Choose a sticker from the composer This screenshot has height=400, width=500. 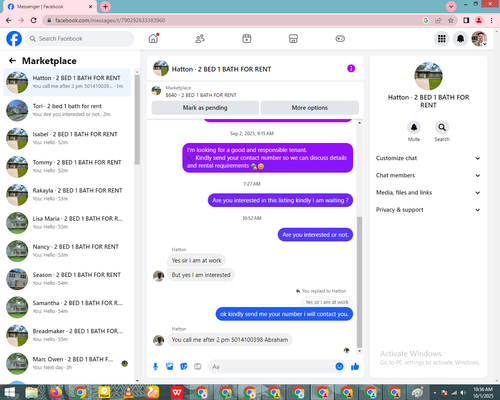click(184, 367)
